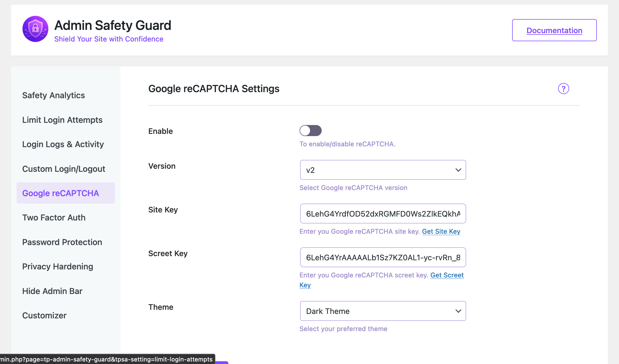Enable the reCAPTCHA toggle switch
This screenshot has height=364, width=619.
(x=310, y=131)
